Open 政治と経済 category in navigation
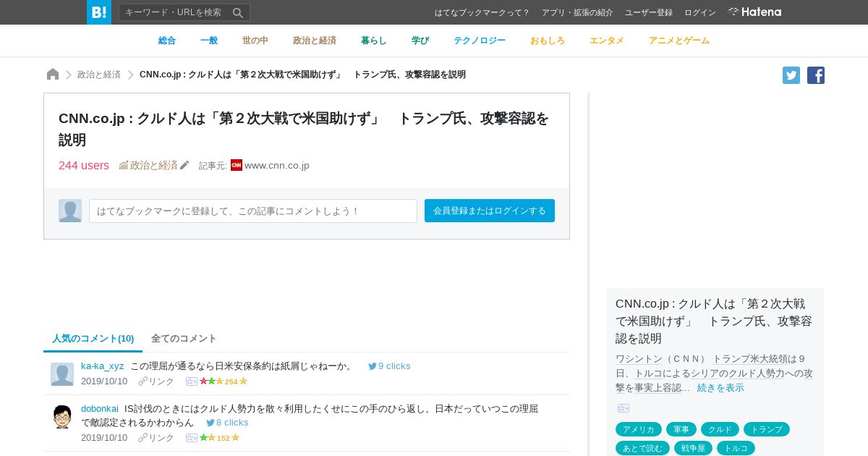 tap(315, 41)
